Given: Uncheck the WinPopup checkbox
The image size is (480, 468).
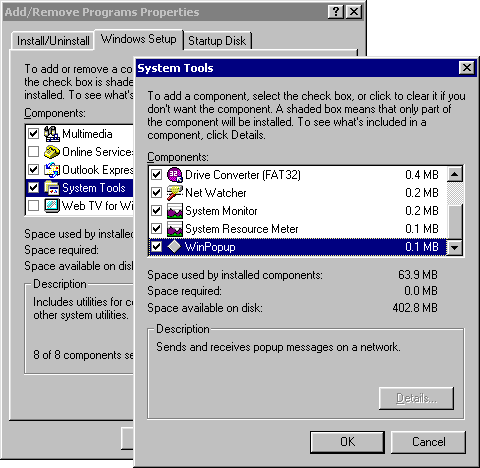Looking at the screenshot, I should 156,247.
